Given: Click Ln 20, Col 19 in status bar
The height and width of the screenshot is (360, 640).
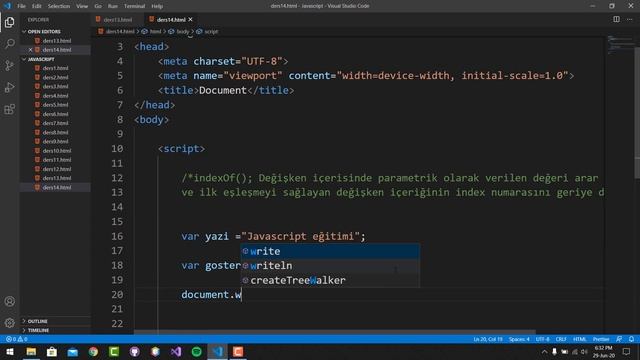Looking at the screenshot, I should (x=488, y=339).
